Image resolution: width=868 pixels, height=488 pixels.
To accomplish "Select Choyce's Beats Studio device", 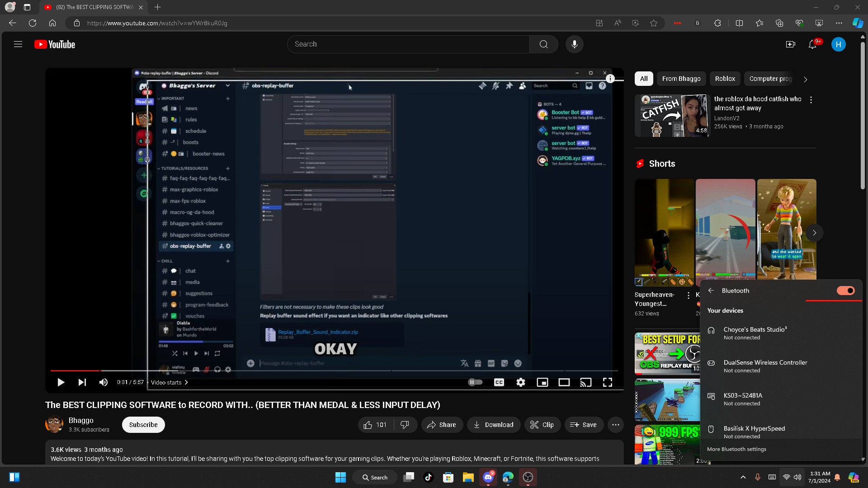I will pyautogui.click(x=781, y=333).
